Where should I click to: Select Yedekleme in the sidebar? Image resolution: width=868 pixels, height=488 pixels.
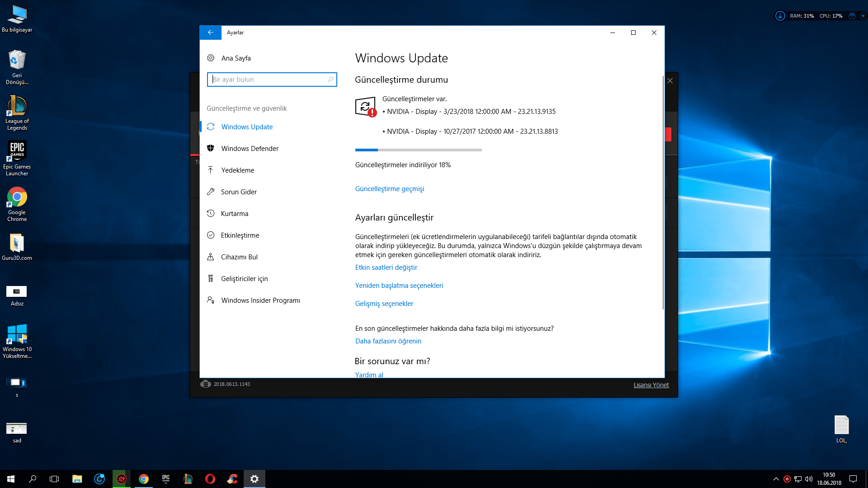tap(237, 170)
